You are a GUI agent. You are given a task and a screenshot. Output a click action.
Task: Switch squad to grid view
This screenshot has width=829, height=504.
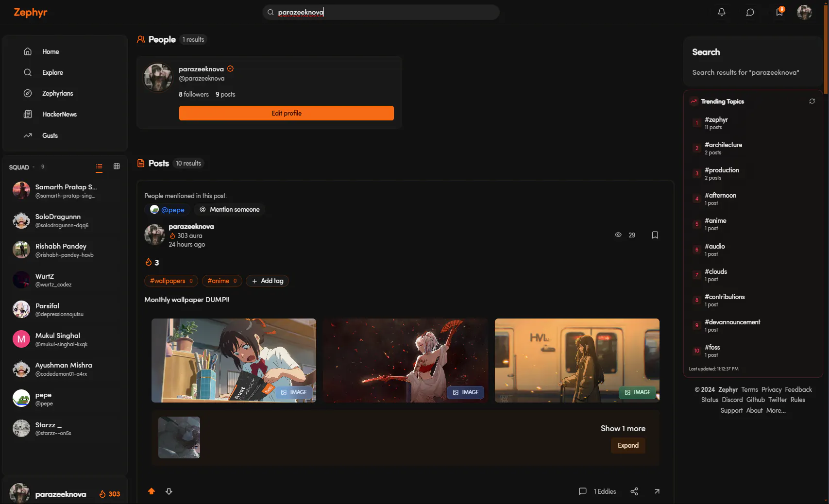click(x=117, y=167)
